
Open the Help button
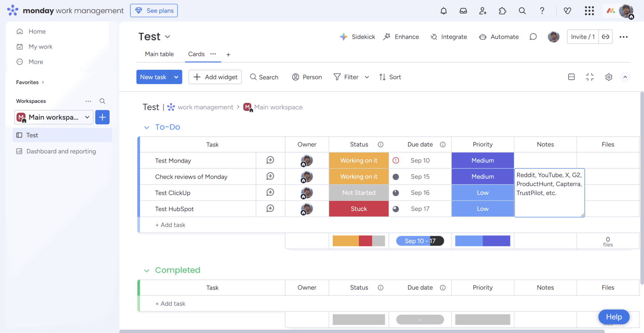click(x=614, y=317)
